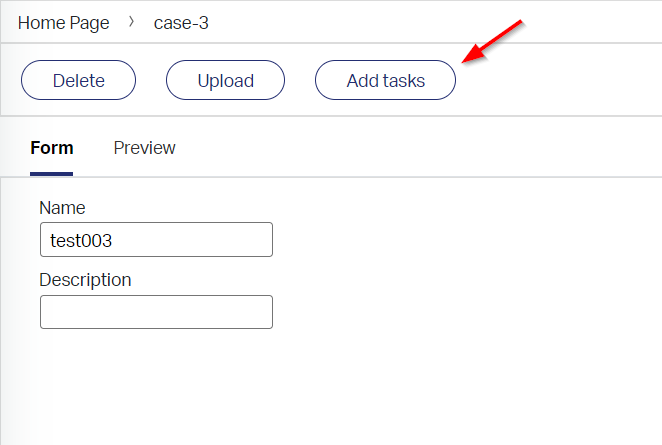This screenshot has height=445, width=662.
Task: Open the Upload dialog button
Action: [x=225, y=80]
